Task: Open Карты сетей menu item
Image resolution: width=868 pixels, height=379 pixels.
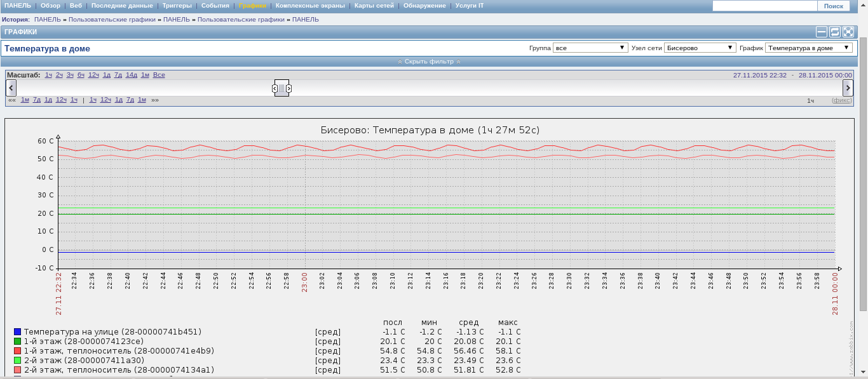Action: (374, 6)
